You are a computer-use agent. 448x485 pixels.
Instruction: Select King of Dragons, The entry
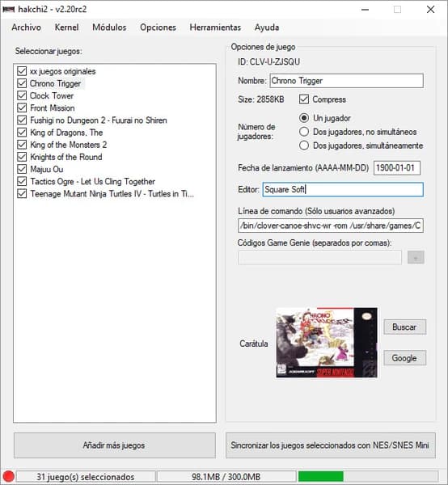coord(66,133)
